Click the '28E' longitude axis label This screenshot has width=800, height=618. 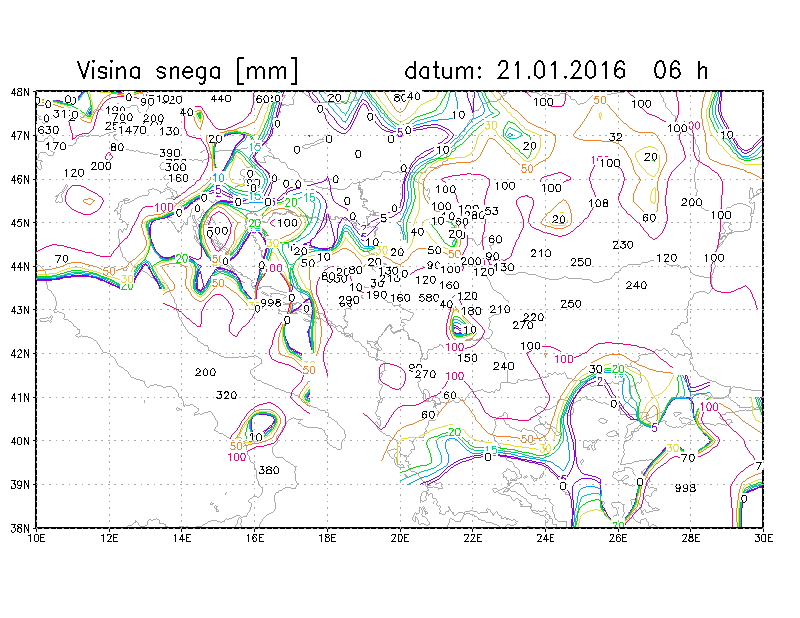pos(691,538)
